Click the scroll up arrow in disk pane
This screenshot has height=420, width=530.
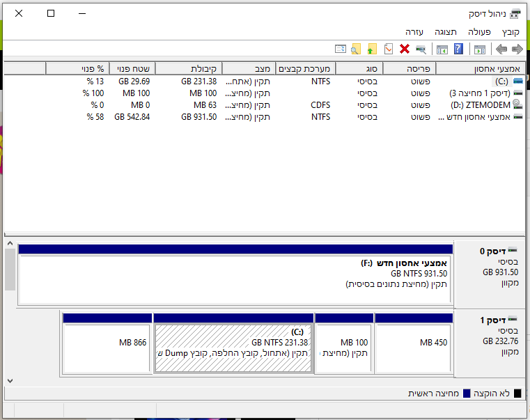(10, 244)
